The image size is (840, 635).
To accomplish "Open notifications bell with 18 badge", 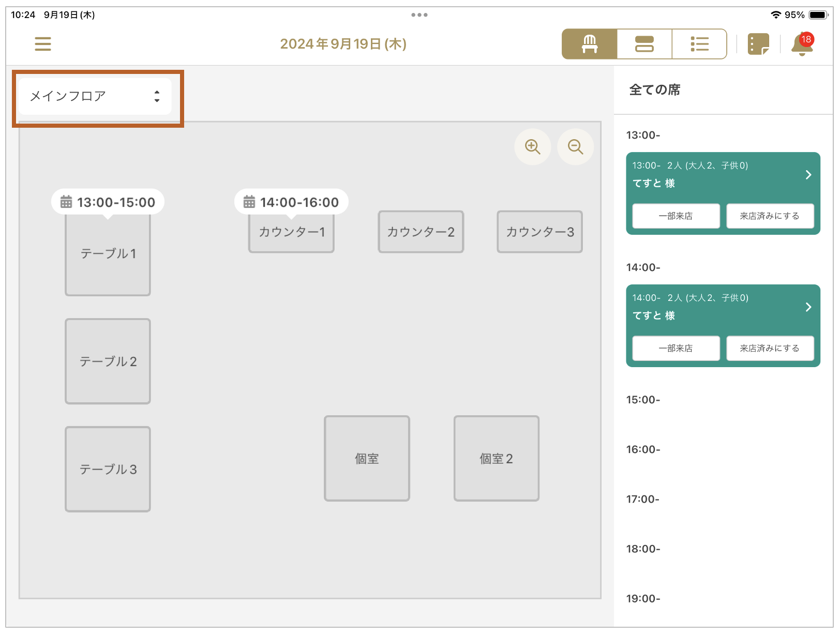I will (801, 45).
